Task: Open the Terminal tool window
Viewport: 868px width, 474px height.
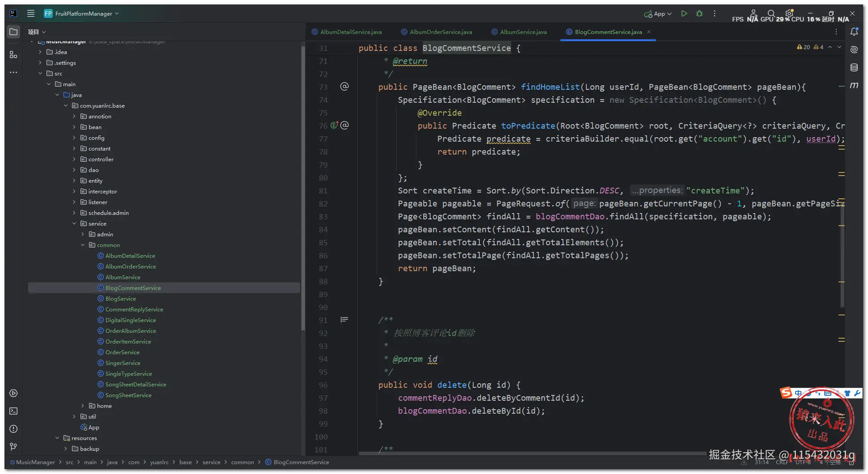Action: (x=13, y=411)
